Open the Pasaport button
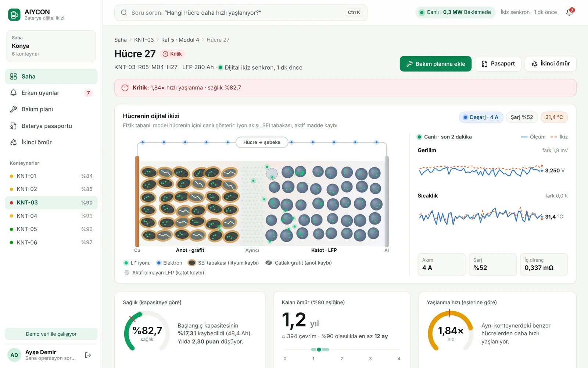This screenshot has width=588, height=368. (x=498, y=64)
